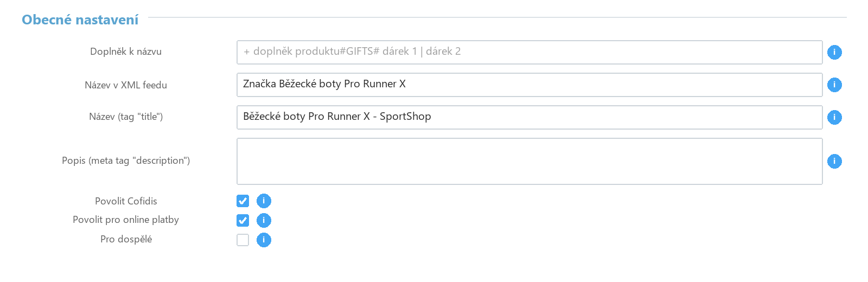868x282 pixels.
Task: Click info icon beside Doplněk k názvu field
Action: pyautogui.click(x=834, y=52)
